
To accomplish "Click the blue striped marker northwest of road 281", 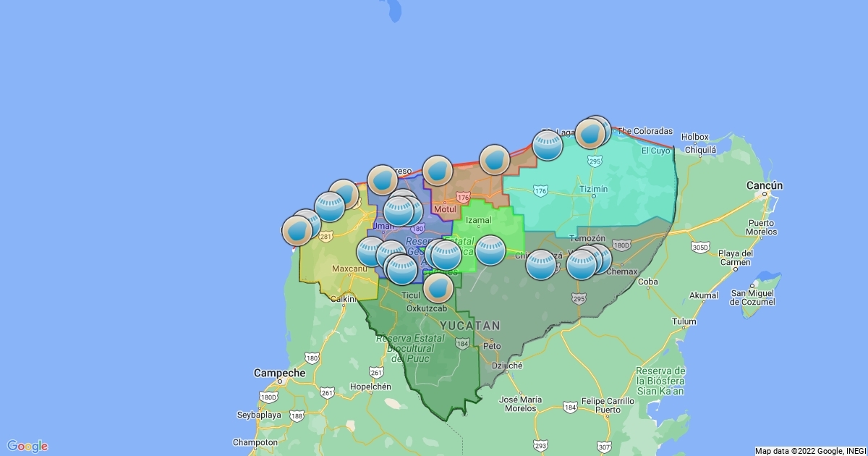I will click(330, 206).
